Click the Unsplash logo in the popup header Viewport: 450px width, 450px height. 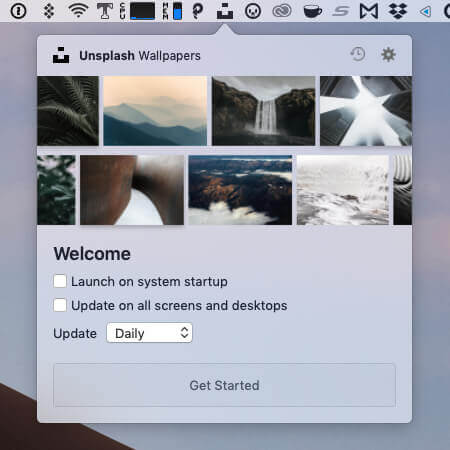point(61,55)
